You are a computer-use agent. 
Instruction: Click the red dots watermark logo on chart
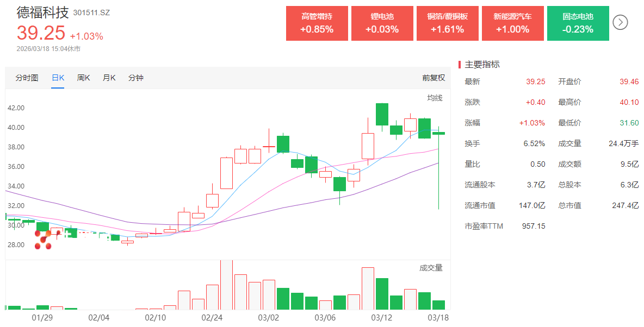click(x=43, y=240)
